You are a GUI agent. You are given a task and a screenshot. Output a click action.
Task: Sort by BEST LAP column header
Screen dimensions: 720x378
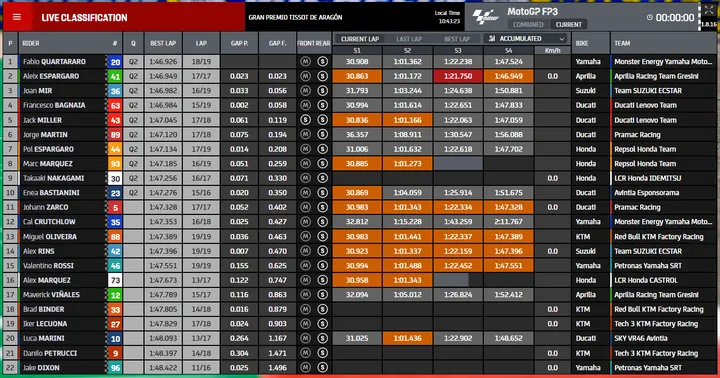click(163, 44)
